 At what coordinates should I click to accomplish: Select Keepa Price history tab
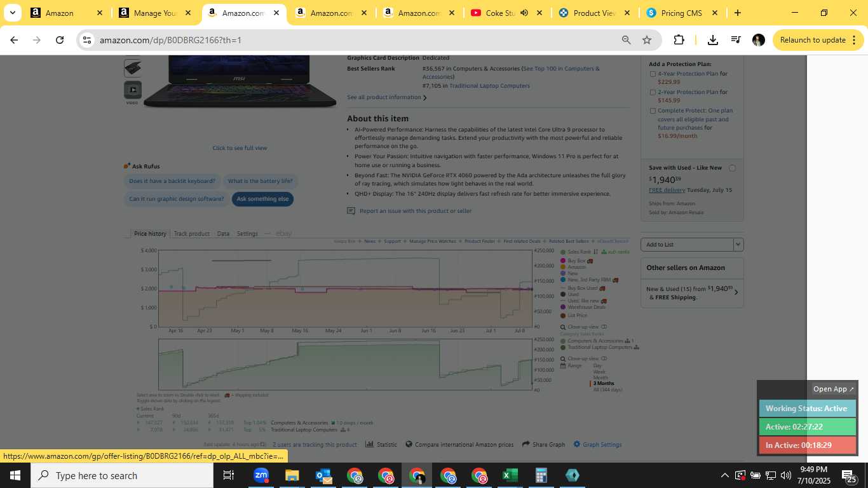(150, 234)
